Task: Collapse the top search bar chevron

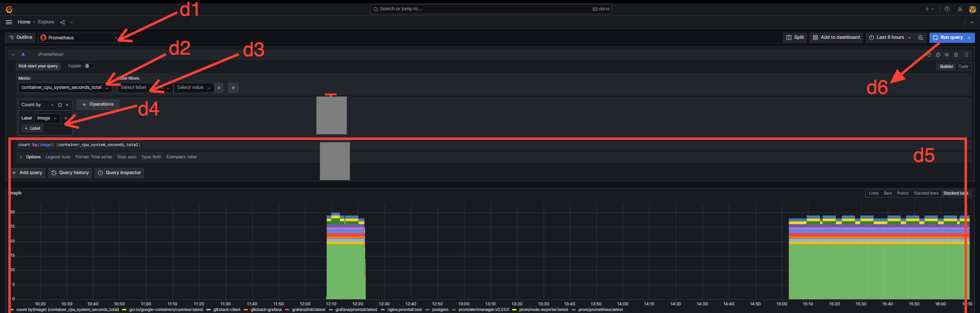Action: pos(972,22)
